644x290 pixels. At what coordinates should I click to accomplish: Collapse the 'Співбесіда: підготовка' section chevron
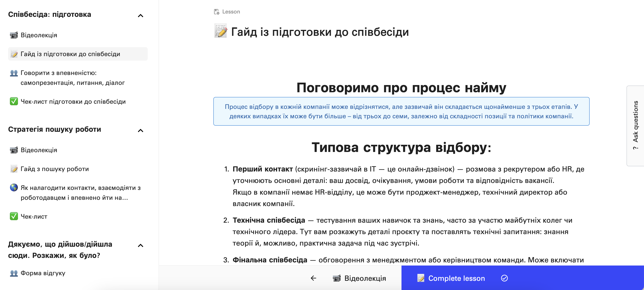(x=141, y=16)
